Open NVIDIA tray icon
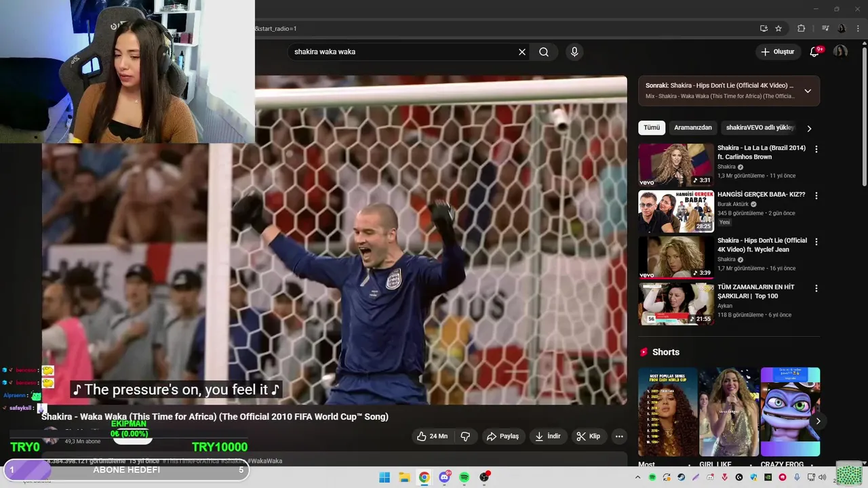 coord(768,477)
